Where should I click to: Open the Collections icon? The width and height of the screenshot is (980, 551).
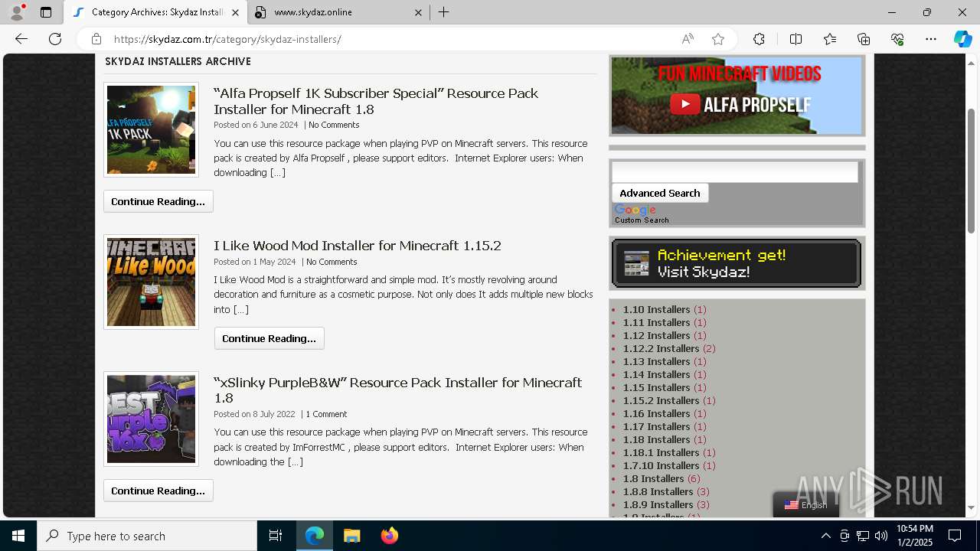tap(864, 39)
